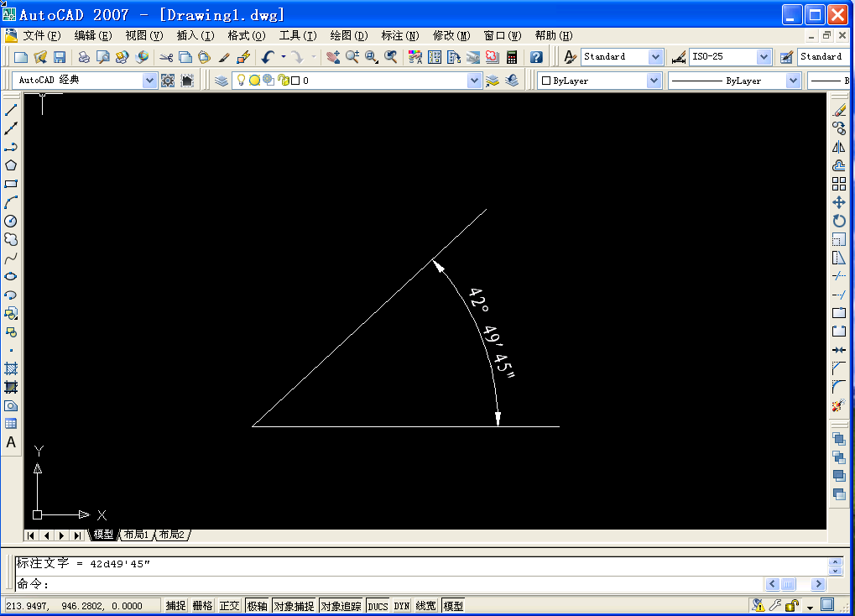The width and height of the screenshot is (855, 616).
Task: Open the text style Standard dropdown
Action: (655, 57)
